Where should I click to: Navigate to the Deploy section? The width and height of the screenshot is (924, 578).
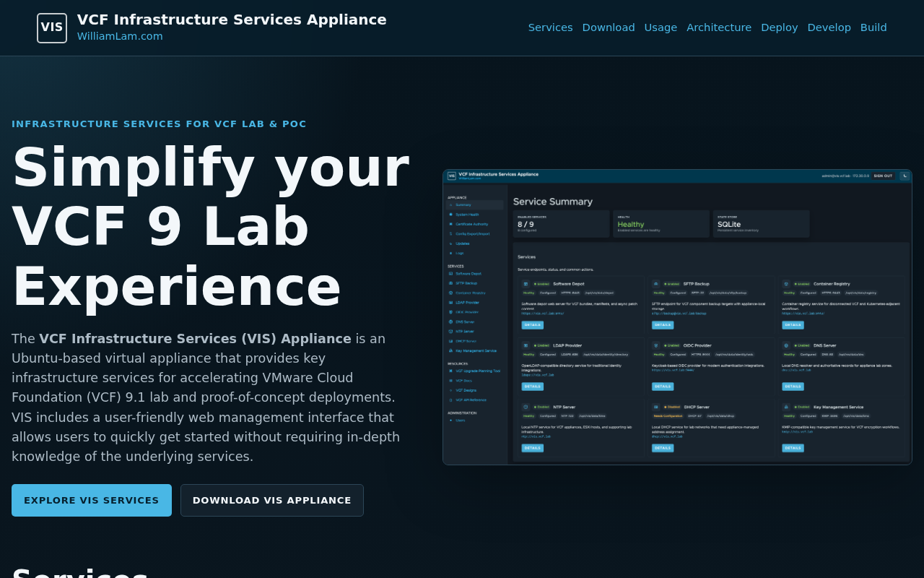(x=780, y=27)
